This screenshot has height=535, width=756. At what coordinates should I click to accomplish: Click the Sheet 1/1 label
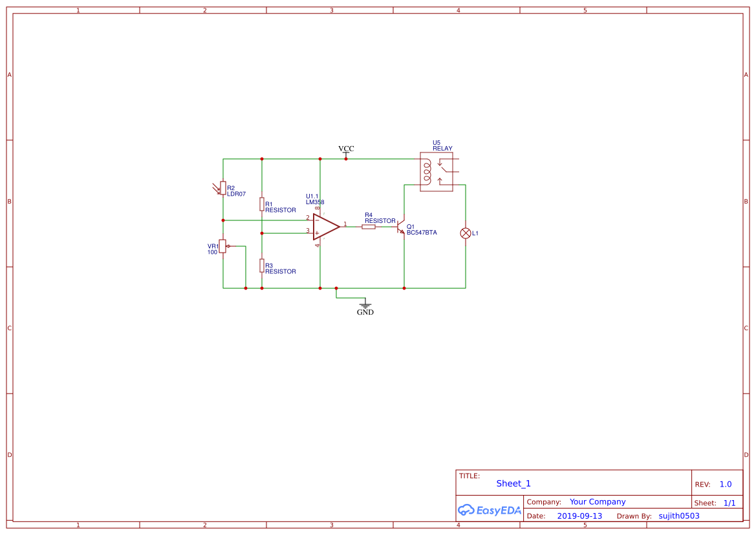tap(729, 502)
